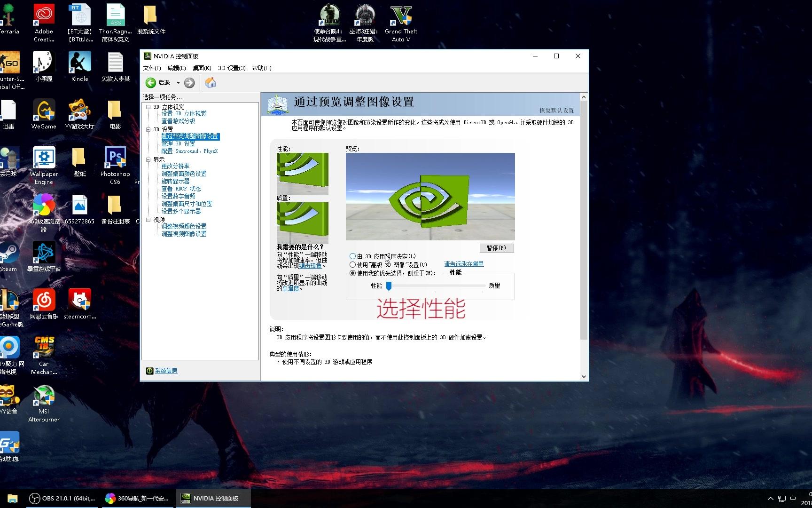The height and width of the screenshot is (508, 812).
Task: Select 配置 Surround、PhysX in task tree
Action: click(190, 151)
